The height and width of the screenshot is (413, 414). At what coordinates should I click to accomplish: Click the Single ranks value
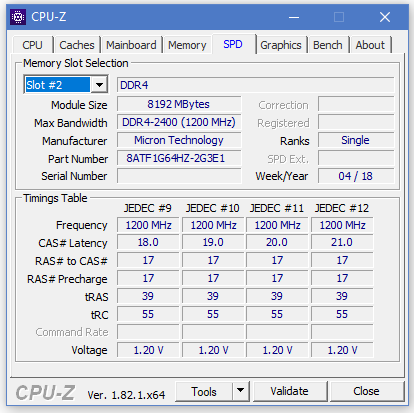pos(356,140)
